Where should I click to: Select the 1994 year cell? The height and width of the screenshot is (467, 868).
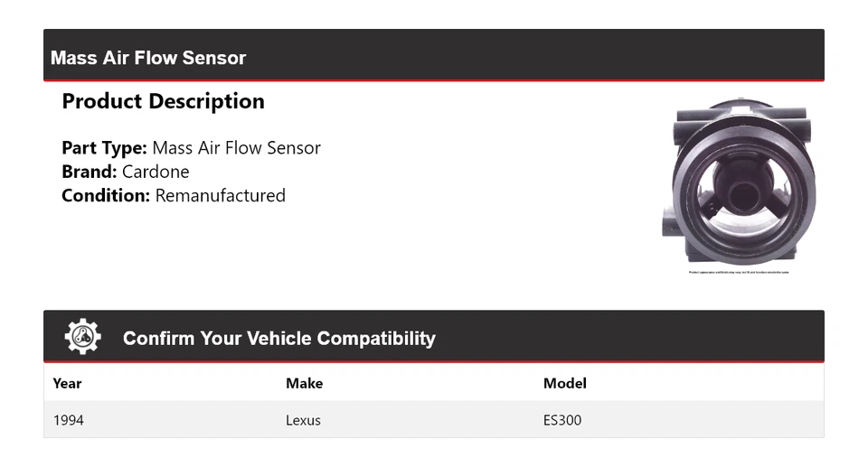coord(69,420)
